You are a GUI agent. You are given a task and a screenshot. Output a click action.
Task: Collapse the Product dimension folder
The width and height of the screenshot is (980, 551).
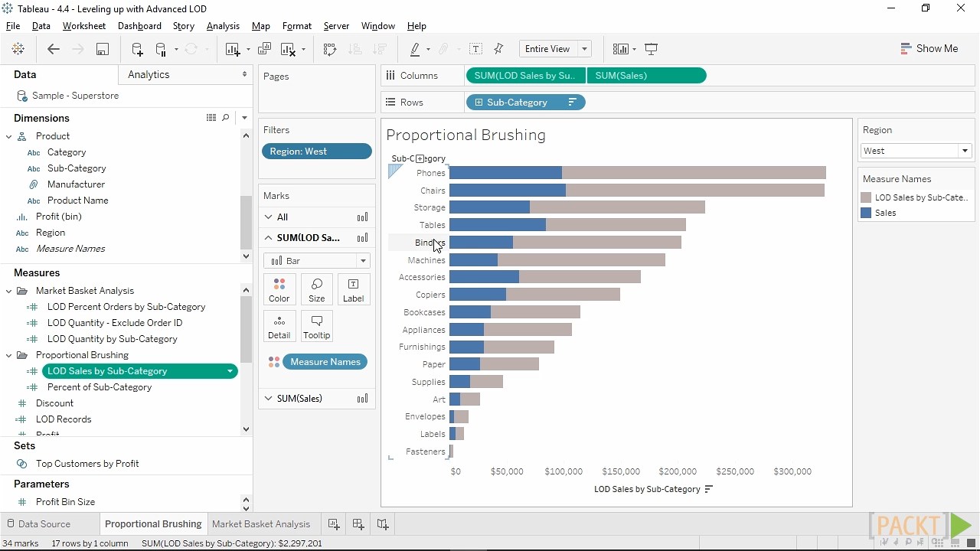9,136
